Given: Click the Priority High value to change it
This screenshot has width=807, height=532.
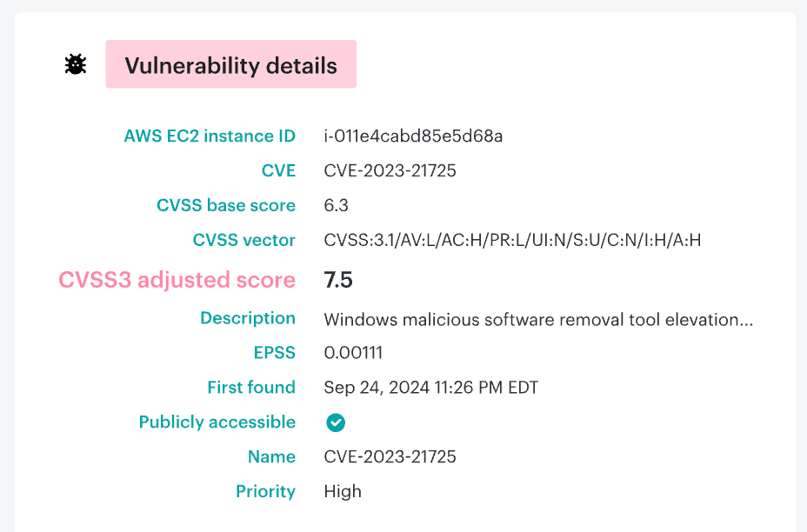Looking at the screenshot, I should (x=343, y=491).
